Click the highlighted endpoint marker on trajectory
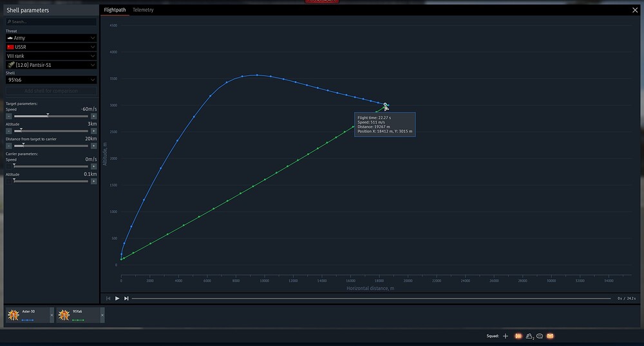The height and width of the screenshot is (346, 644). (385, 105)
